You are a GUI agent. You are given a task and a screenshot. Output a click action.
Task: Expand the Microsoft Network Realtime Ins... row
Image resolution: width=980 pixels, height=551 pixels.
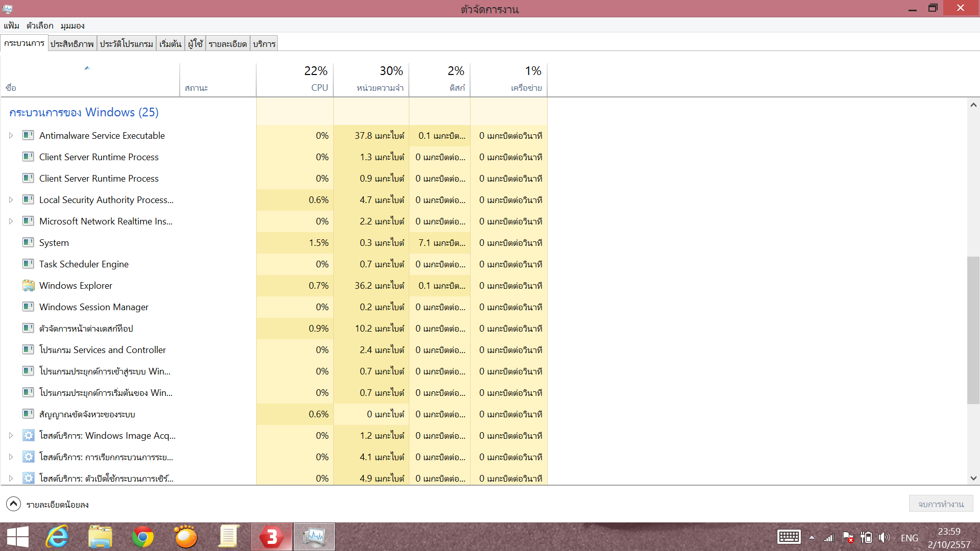click(x=11, y=221)
